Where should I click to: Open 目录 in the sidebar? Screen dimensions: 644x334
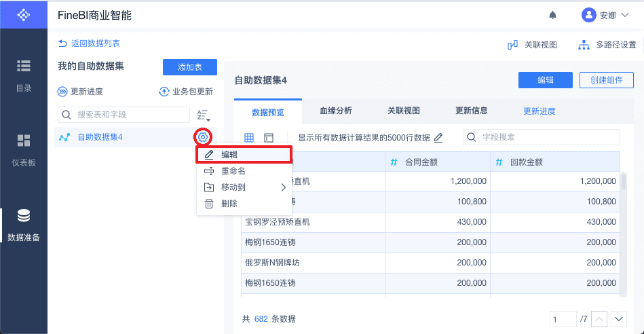(24, 75)
